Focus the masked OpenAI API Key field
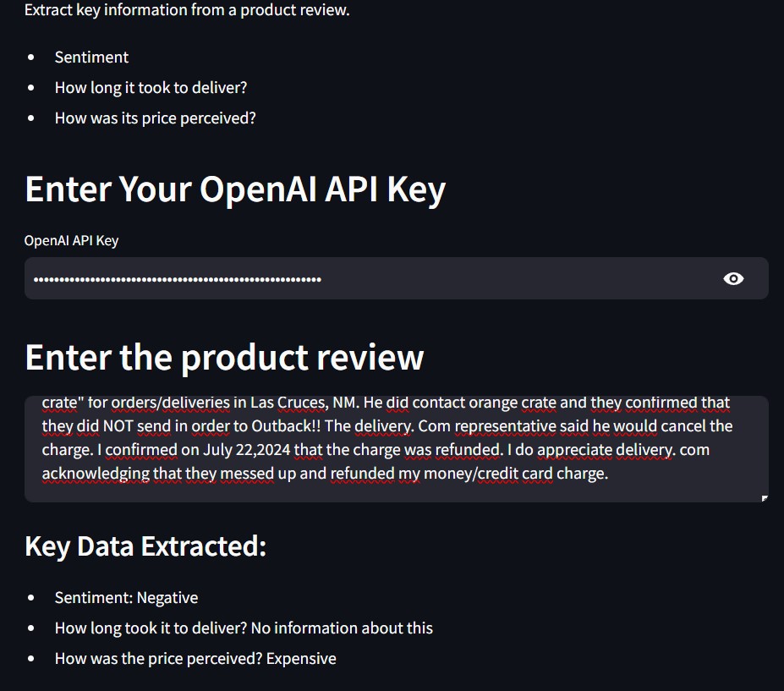The image size is (784, 691). pos(364,279)
